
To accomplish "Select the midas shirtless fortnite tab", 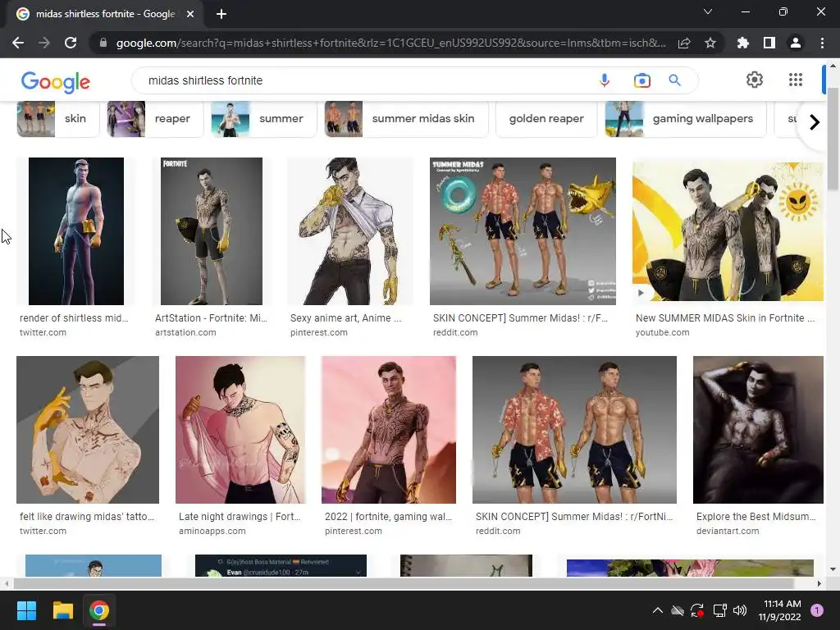I will 105,14.
